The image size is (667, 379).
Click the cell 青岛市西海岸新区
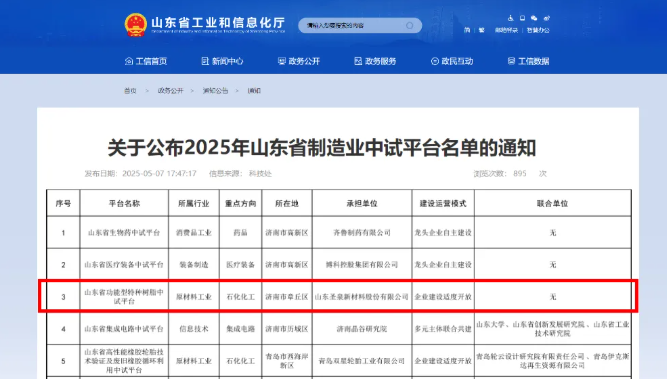(287, 361)
